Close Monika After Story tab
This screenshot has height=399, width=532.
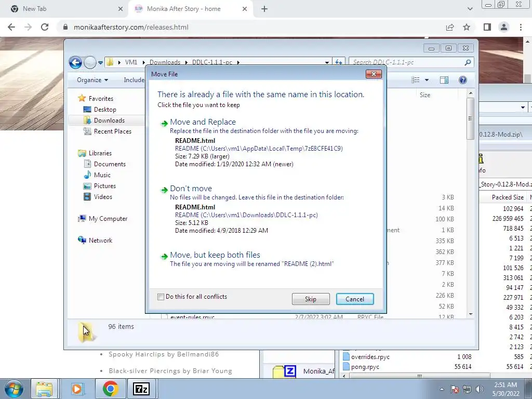point(245,9)
